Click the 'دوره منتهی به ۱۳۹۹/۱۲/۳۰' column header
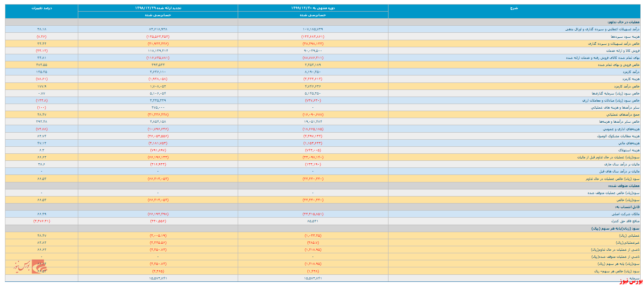The height and width of the screenshot is (286, 644). tap(313, 8)
